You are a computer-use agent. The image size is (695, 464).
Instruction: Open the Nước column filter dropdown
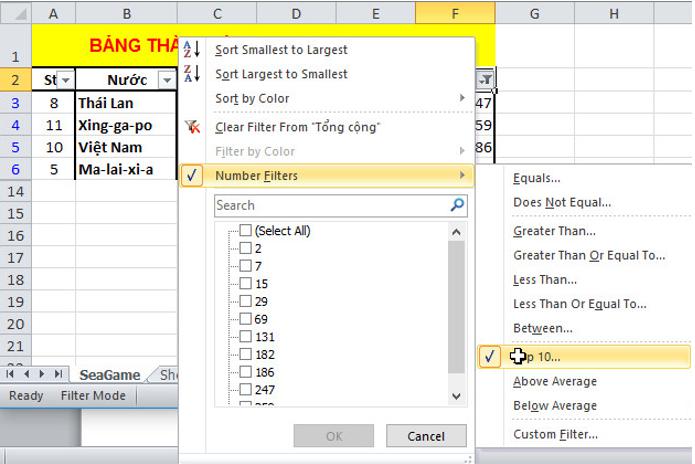(166, 80)
